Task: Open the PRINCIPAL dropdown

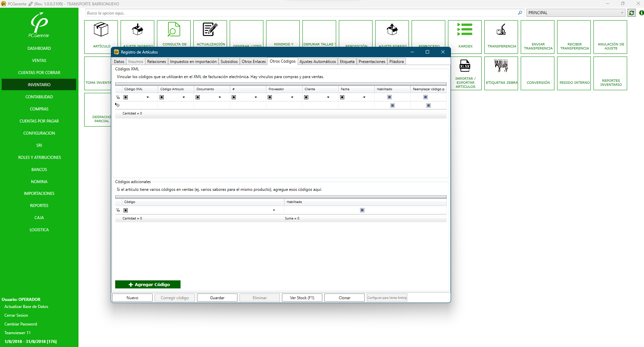Action: point(575,13)
